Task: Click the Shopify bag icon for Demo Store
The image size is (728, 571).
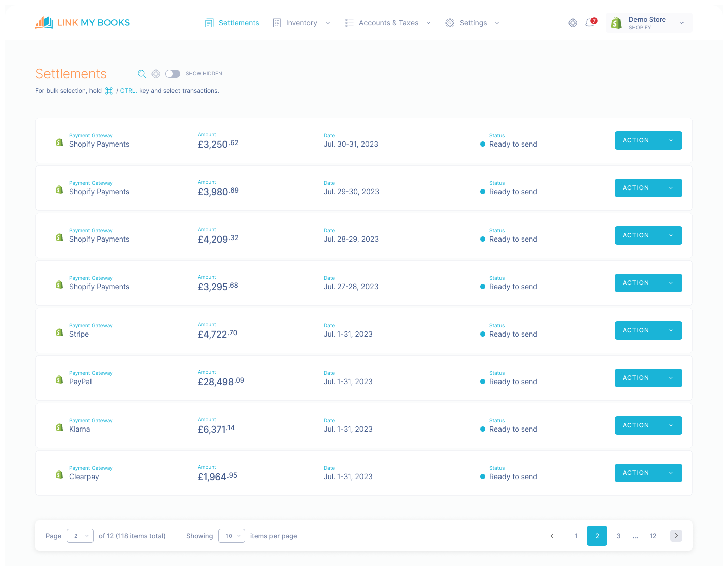Action: pos(616,23)
